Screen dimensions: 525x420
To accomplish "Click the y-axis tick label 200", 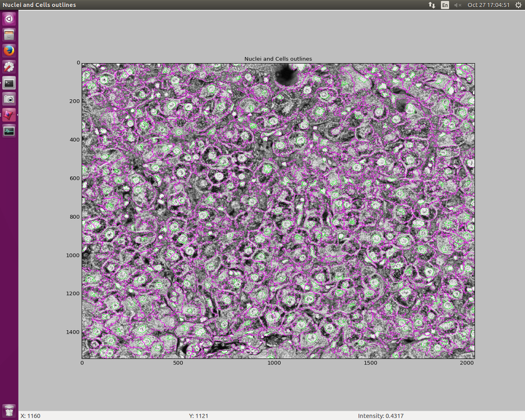I will pyautogui.click(x=75, y=101).
